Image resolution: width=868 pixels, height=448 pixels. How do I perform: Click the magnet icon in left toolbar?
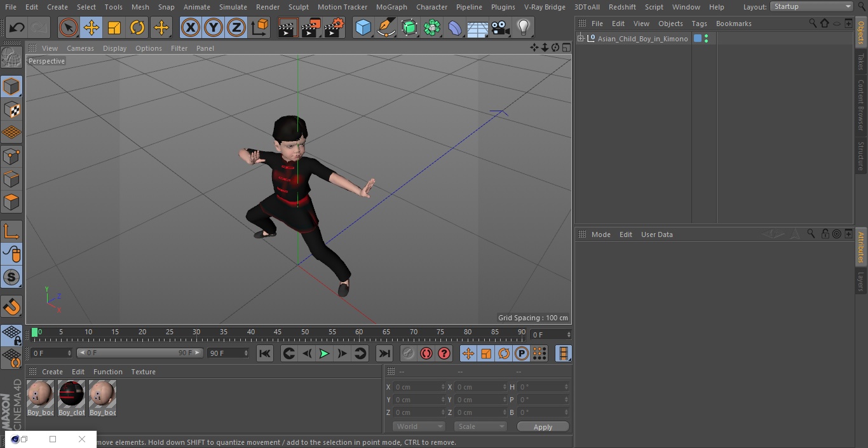click(11, 307)
